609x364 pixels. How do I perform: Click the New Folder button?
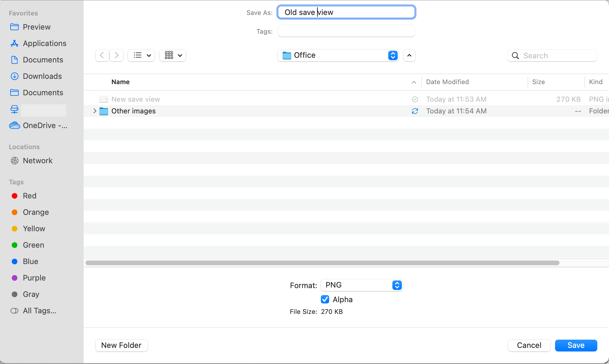coord(121,346)
